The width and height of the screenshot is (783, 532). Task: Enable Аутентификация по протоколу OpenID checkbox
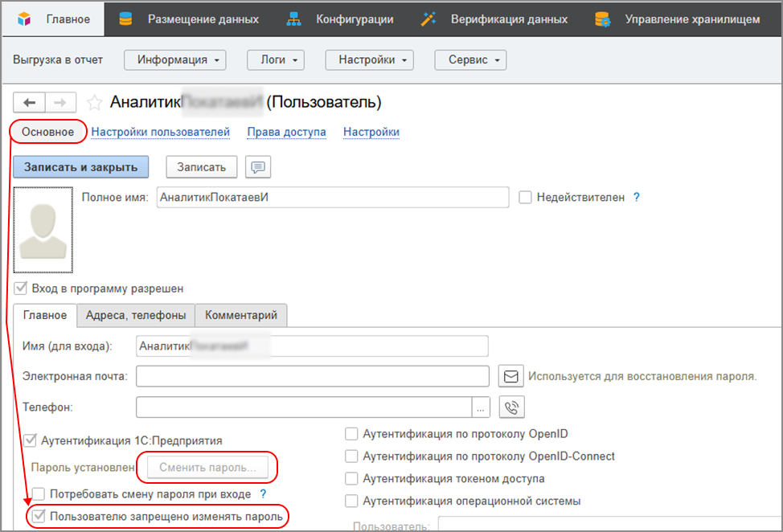click(x=351, y=434)
